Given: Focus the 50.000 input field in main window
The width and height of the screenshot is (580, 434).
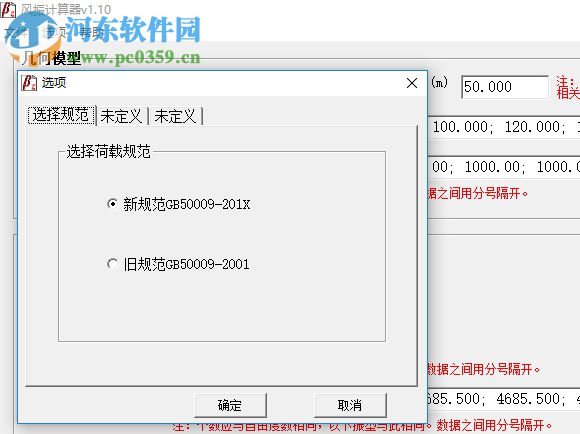Looking at the screenshot, I should 505,87.
